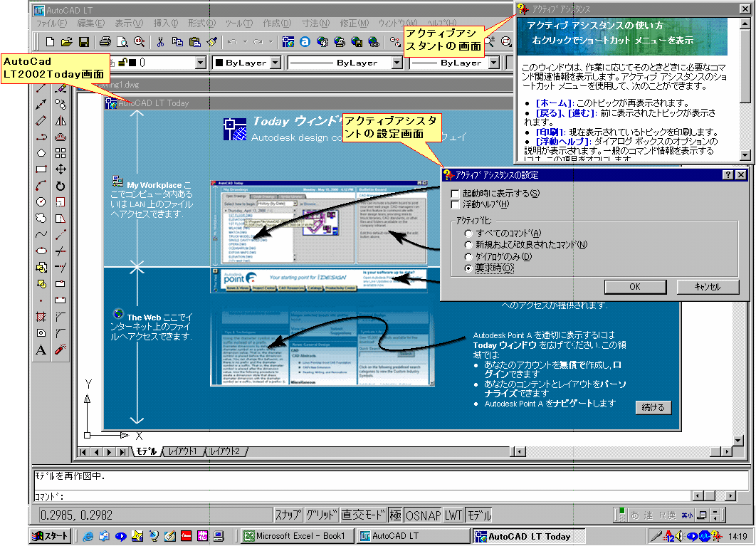Open the ByLayer lineweight dropdown

point(494,63)
